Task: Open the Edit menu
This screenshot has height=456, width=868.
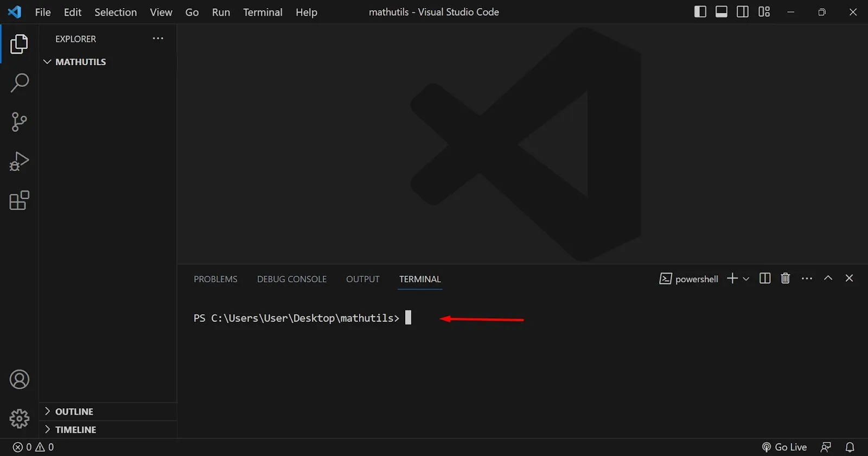Action: click(x=72, y=12)
